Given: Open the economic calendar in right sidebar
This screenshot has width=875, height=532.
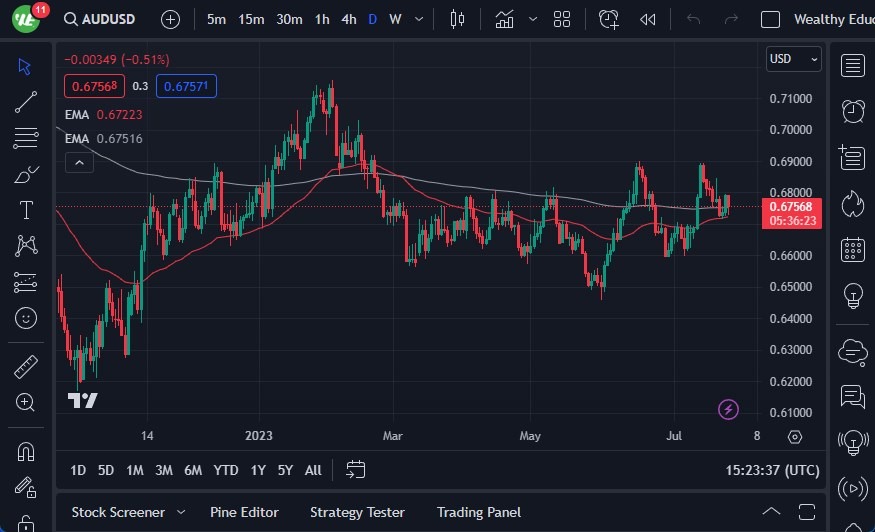Looking at the screenshot, I should pos(852,249).
